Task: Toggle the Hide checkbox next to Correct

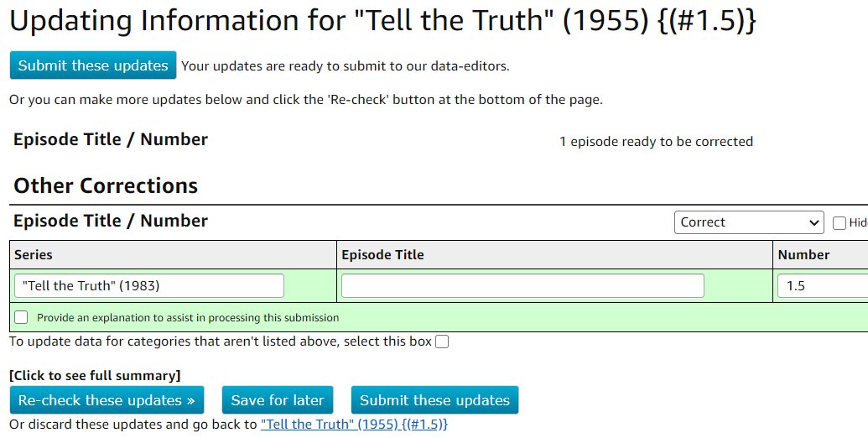Action: pos(839,223)
